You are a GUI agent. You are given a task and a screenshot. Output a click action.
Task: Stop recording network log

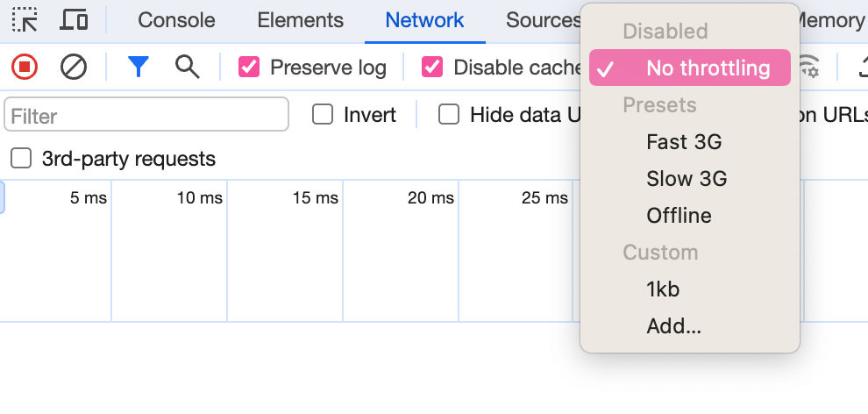25,67
